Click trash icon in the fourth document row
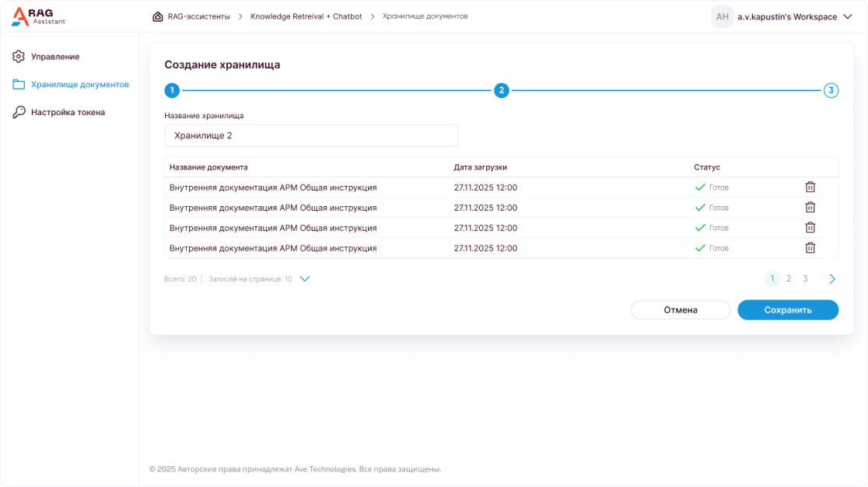 pos(810,248)
